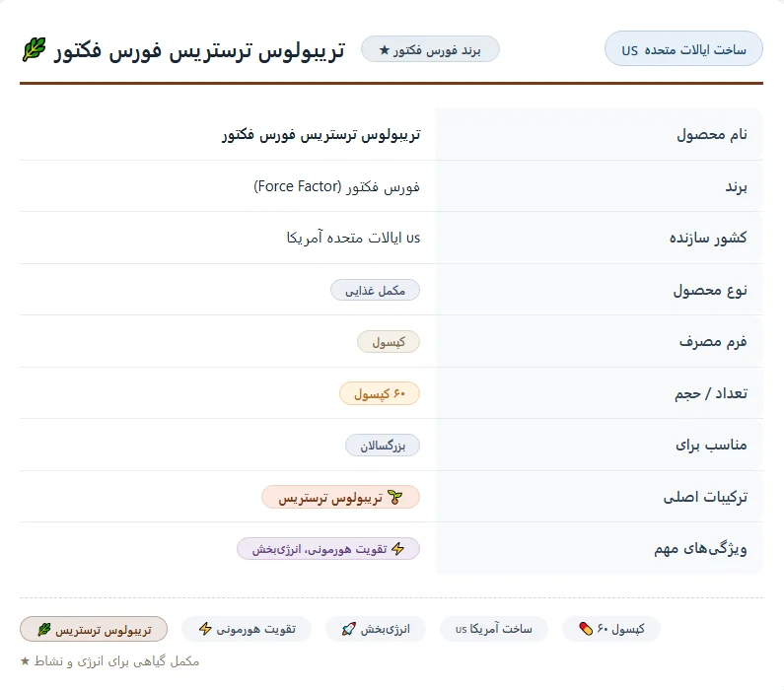
Task: Click the footnote مکمل گیاهی برای انرژی و نشاط
Action: click(x=116, y=661)
